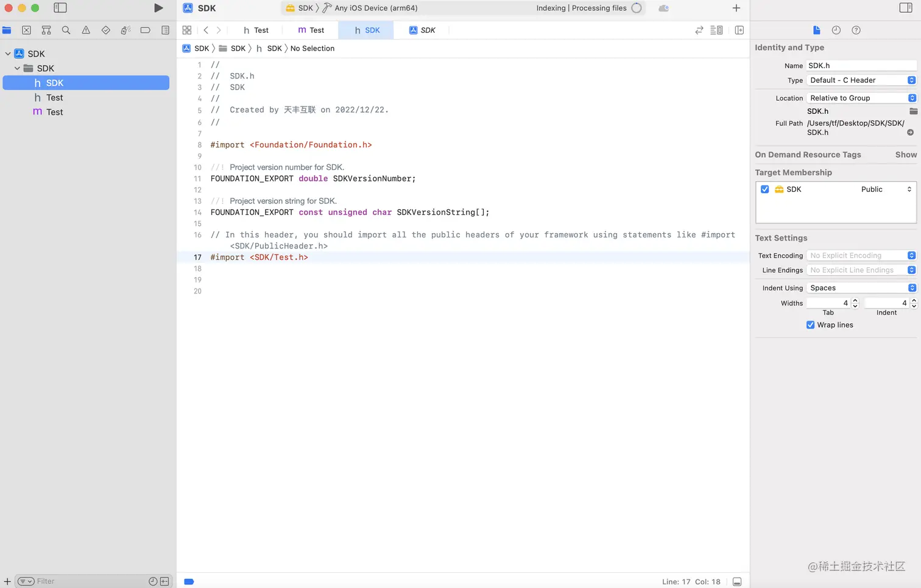Toggle the debug area at bottom right
The width and height of the screenshot is (921, 588).
pyautogui.click(x=737, y=581)
